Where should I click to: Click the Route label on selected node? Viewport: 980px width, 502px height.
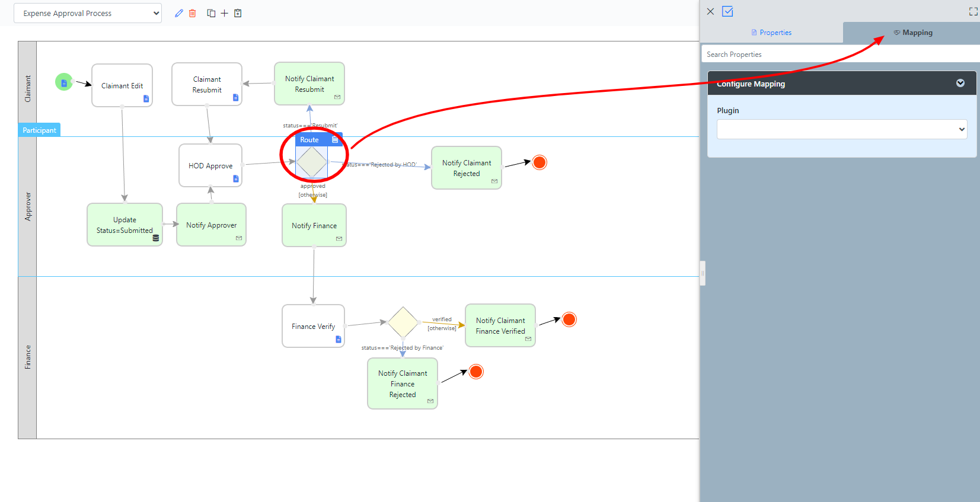(309, 140)
